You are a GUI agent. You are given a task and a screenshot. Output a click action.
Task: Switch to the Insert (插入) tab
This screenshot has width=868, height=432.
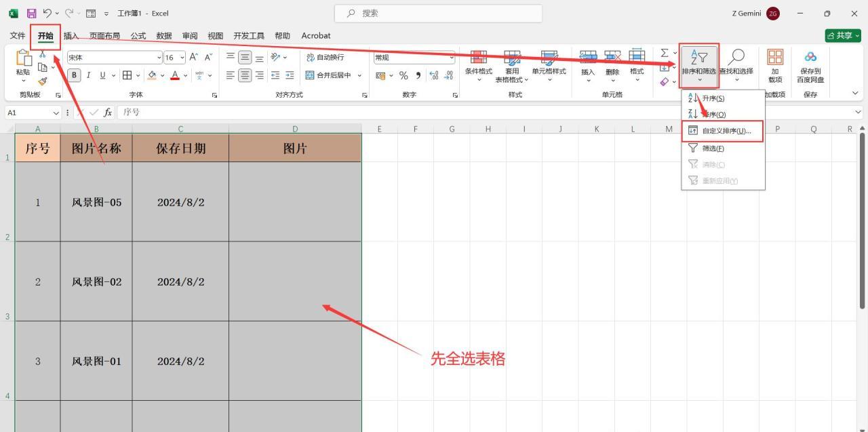point(71,36)
